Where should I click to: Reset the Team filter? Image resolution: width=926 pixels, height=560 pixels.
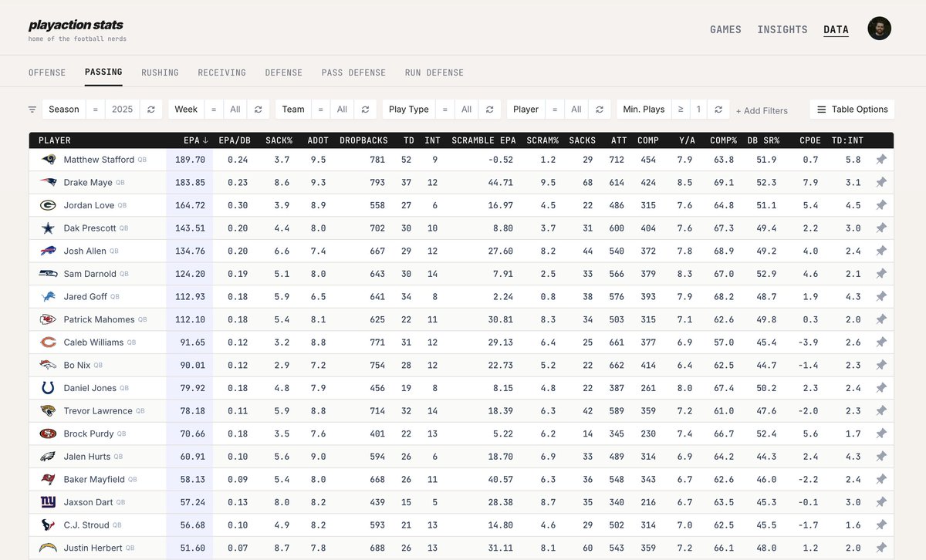pyautogui.click(x=365, y=110)
